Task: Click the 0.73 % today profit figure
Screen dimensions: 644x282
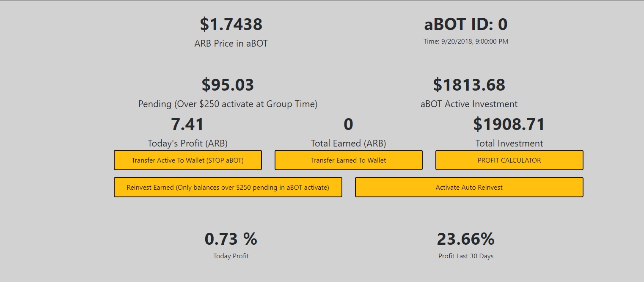Action: tap(231, 239)
